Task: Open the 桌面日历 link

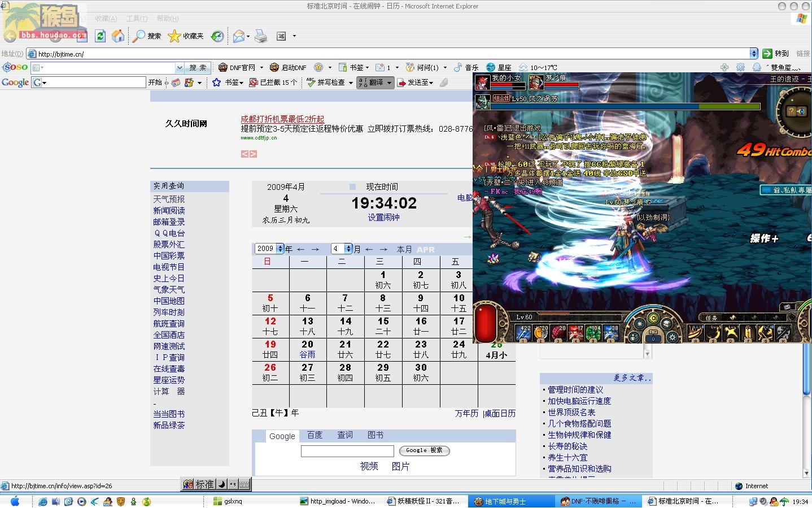Action: 500,414
